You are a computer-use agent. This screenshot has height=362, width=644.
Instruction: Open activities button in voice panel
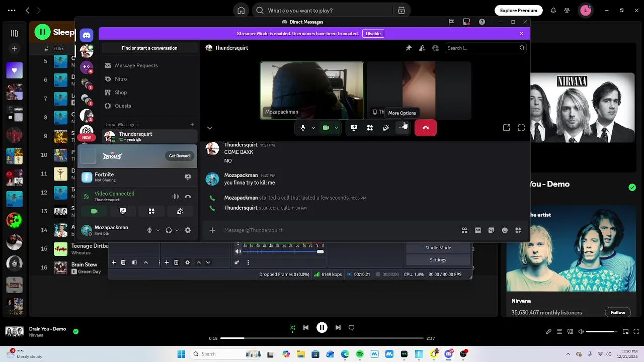coord(151,211)
